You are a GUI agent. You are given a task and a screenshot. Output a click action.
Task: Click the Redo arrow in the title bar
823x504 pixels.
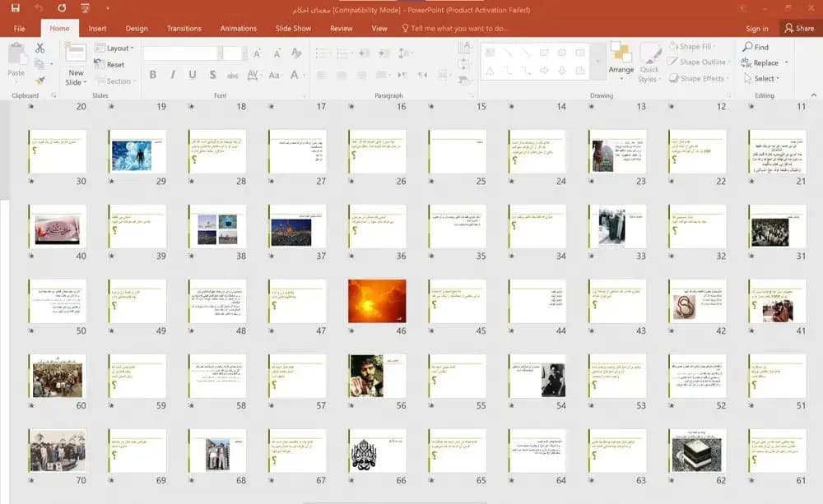click(x=62, y=8)
